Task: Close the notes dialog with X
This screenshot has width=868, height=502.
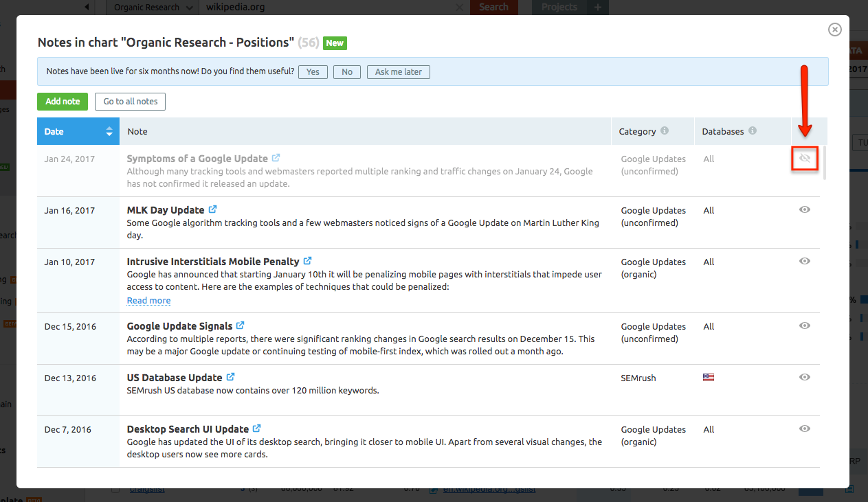Action: [834, 30]
